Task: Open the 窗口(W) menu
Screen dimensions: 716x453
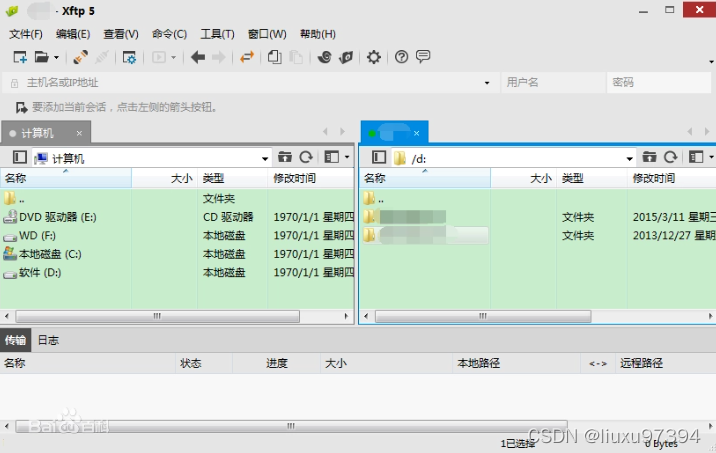Action: coord(267,34)
